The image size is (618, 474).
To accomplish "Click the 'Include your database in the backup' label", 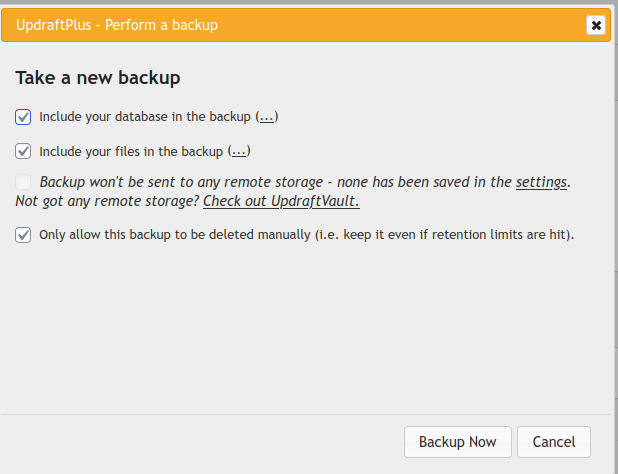I will [145, 117].
